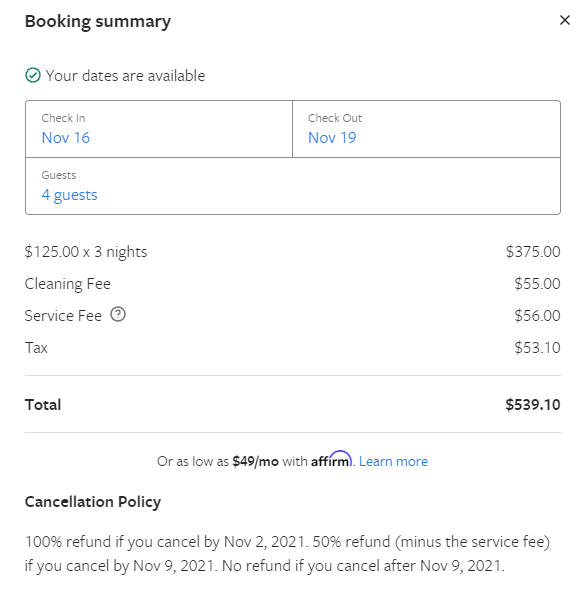This screenshot has height=612, width=579.
Task: Open the 4 guests selector
Action: pos(69,195)
